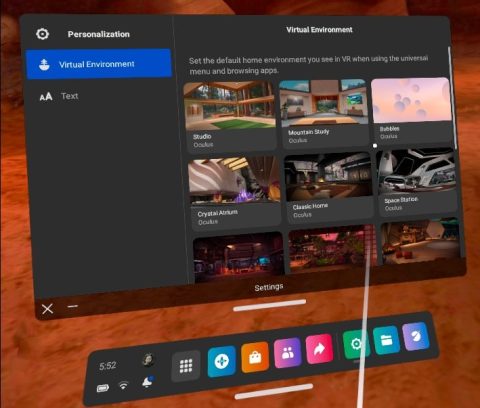Screen dimensions: 480x408
Task: Open the profile avatar in dock
Action: [147, 360]
